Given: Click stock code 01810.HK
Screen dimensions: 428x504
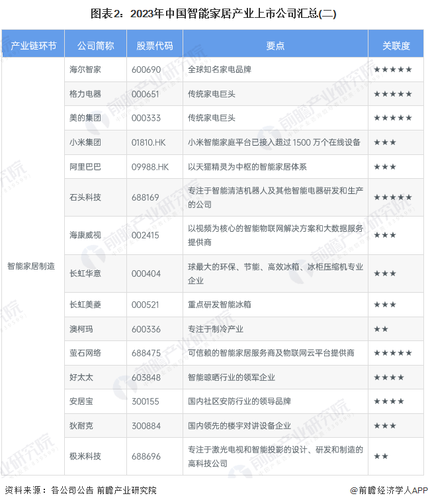Looking at the screenshot, I should [148, 142].
